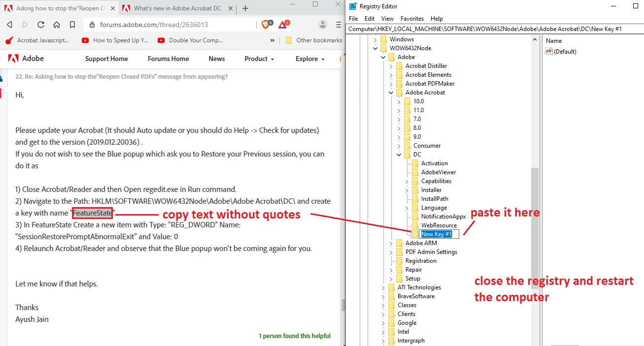Click highlighted FeatureState text in post
644x346 pixels.
pos(93,213)
